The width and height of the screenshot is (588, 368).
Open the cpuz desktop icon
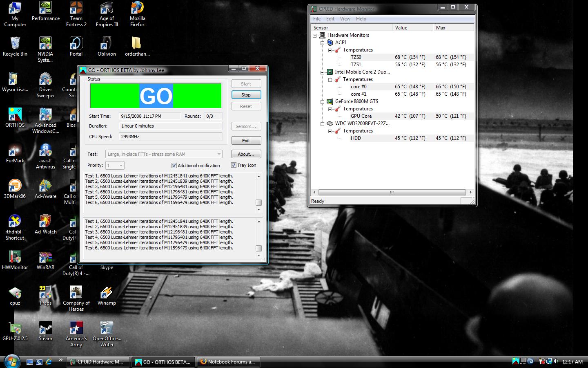(15, 296)
